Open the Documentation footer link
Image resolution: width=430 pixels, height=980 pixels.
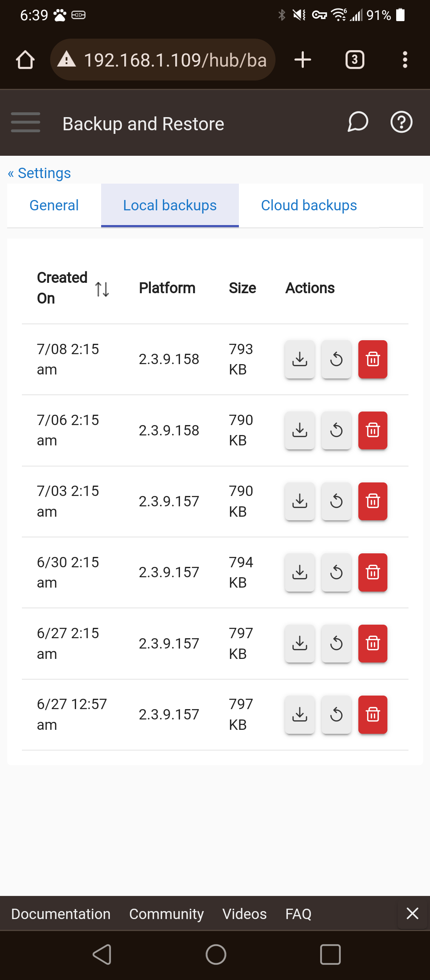coord(61,914)
